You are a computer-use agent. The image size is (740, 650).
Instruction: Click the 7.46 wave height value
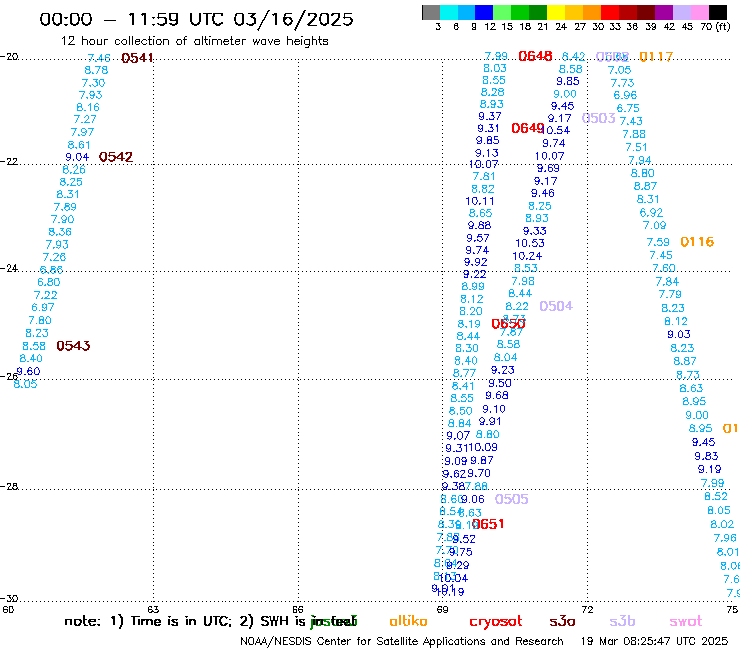click(99, 58)
